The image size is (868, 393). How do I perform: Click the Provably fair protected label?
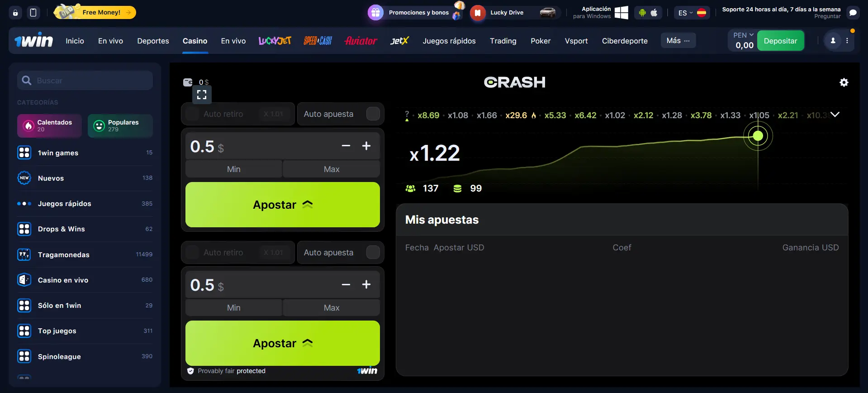(x=226, y=371)
